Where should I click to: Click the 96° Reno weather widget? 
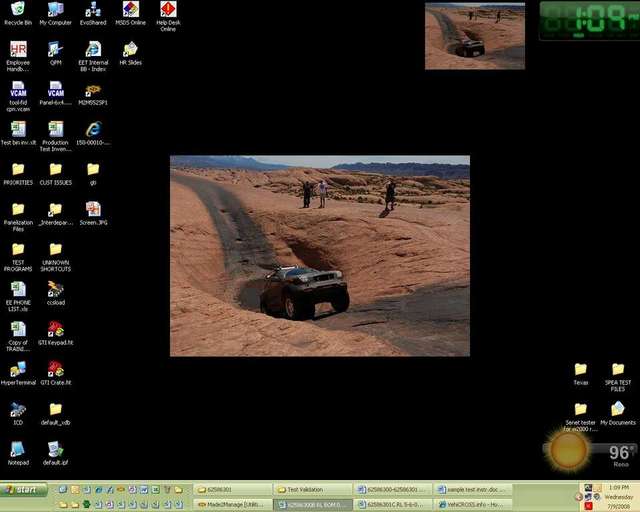point(590,451)
